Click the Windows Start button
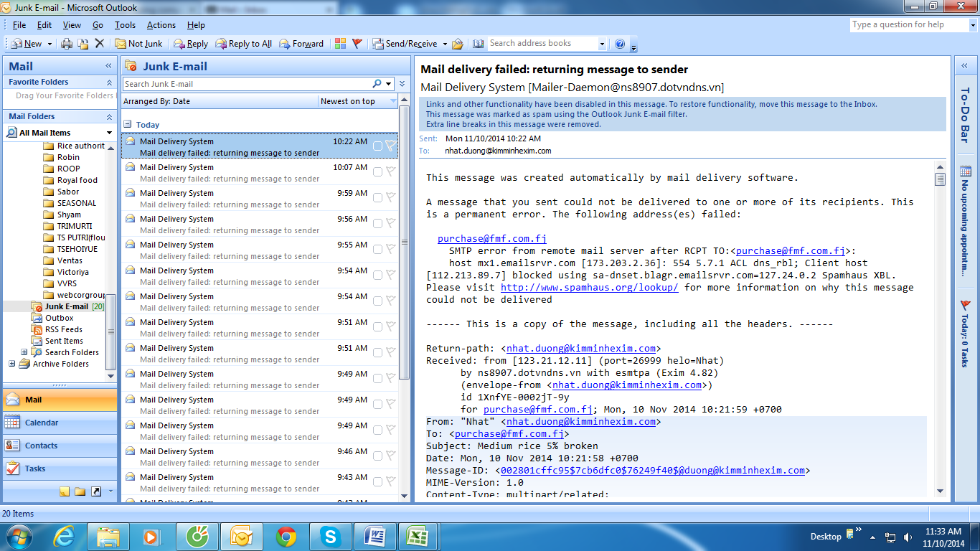This screenshot has width=980, height=551. coord(19,536)
